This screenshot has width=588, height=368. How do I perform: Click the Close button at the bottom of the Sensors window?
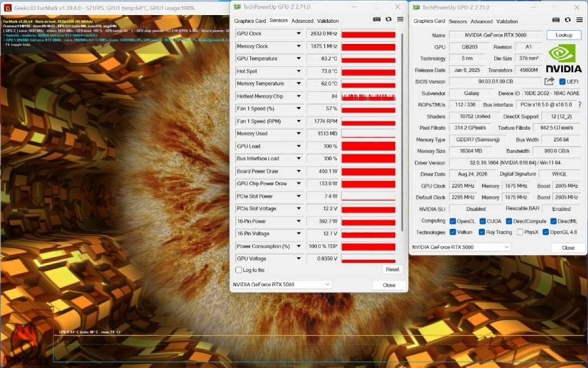coord(389,285)
